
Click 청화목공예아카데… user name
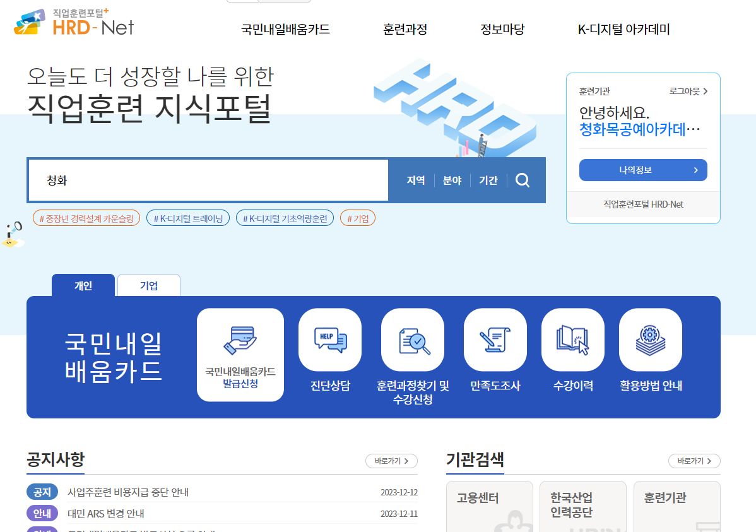click(x=639, y=129)
